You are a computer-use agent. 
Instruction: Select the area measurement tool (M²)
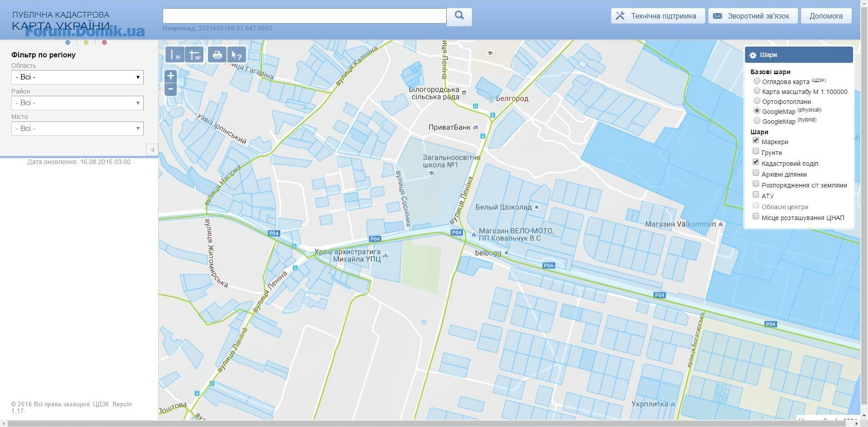(x=194, y=55)
